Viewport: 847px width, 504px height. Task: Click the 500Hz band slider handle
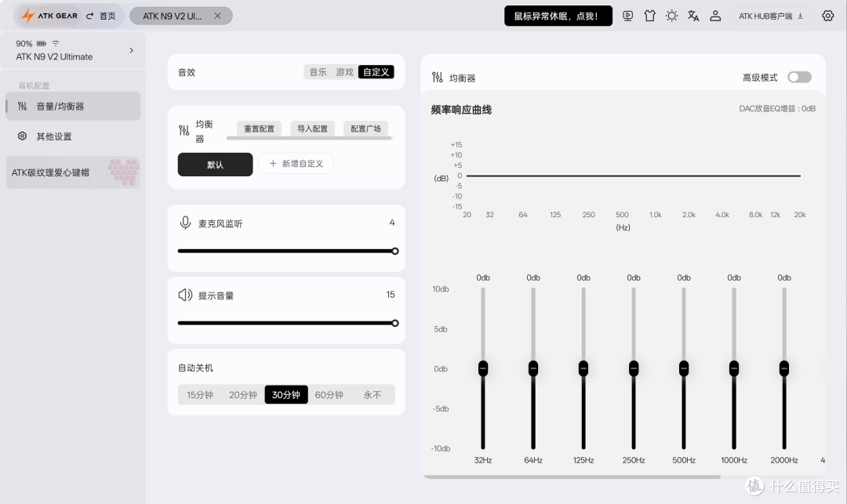(684, 368)
